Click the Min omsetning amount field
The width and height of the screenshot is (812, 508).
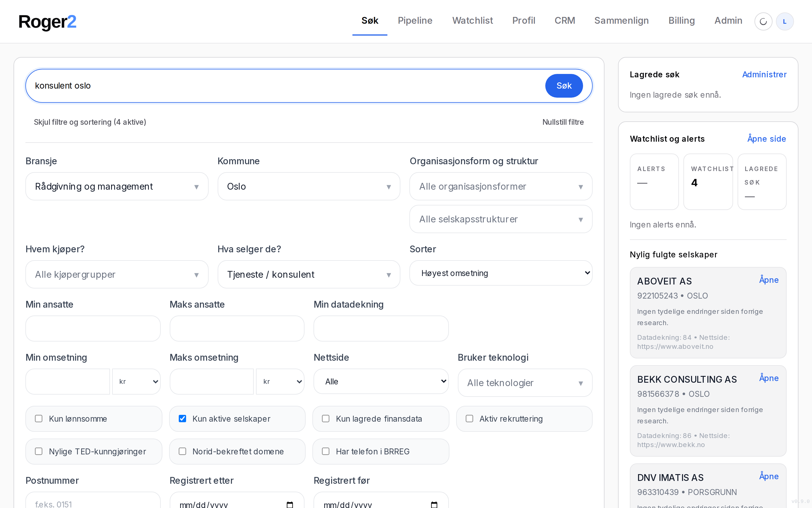pyautogui.click(x=68, y=381)
